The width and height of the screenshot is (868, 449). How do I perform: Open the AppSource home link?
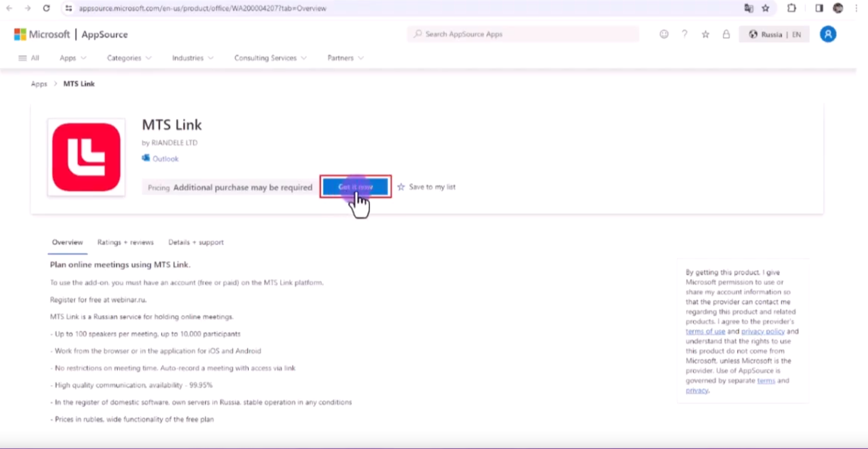point(104,34)
